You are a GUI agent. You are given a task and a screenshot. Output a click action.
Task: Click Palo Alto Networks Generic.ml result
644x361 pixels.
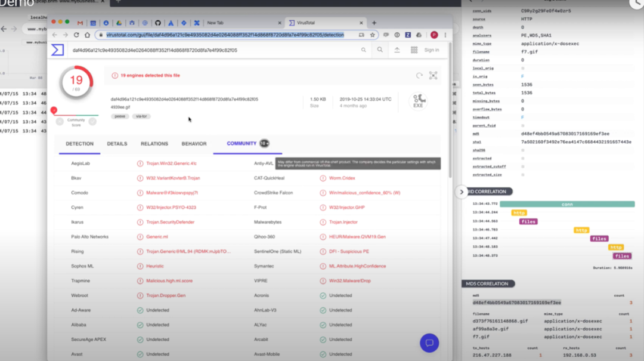(157, 237)
